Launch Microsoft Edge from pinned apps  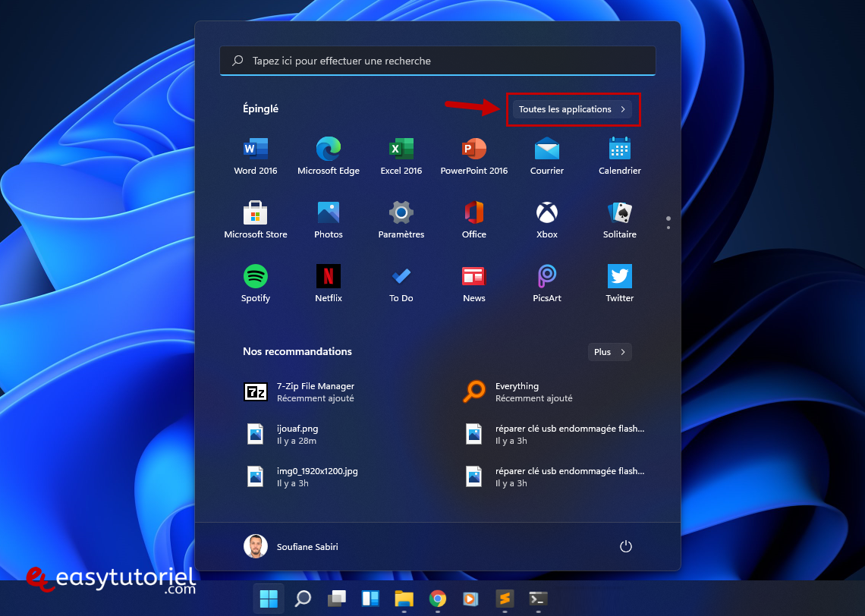tap(329, 156)
